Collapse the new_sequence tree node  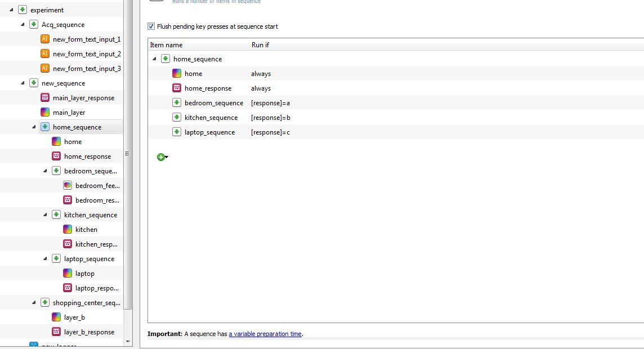click(23, 83)
